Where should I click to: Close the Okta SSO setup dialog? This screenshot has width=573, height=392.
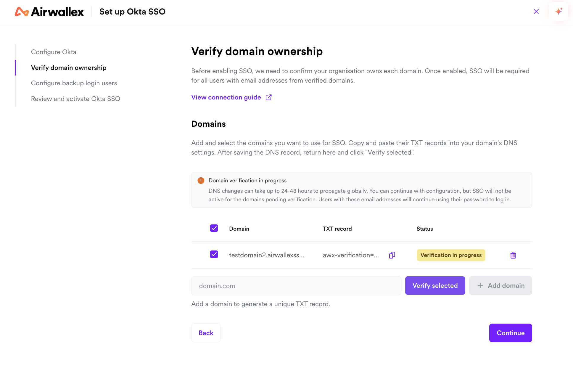536,12
